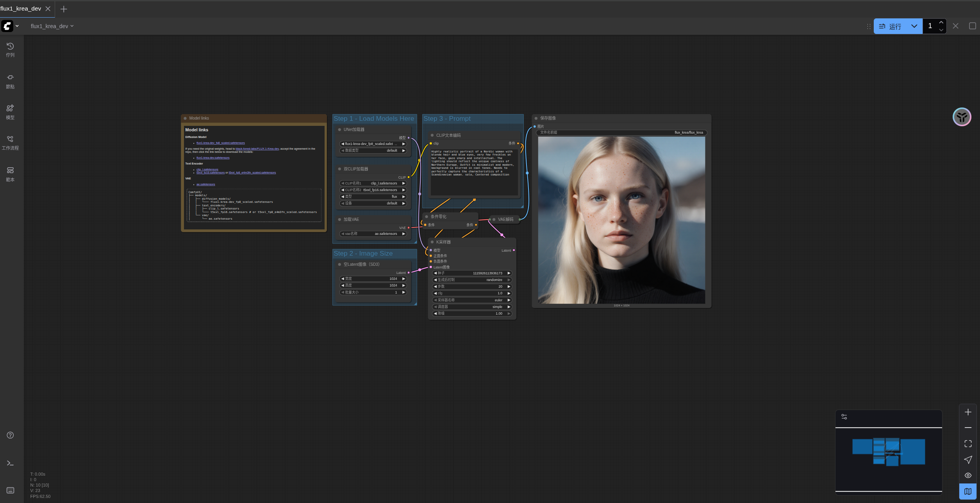Toggle the bottom console panel

point(10,463)
